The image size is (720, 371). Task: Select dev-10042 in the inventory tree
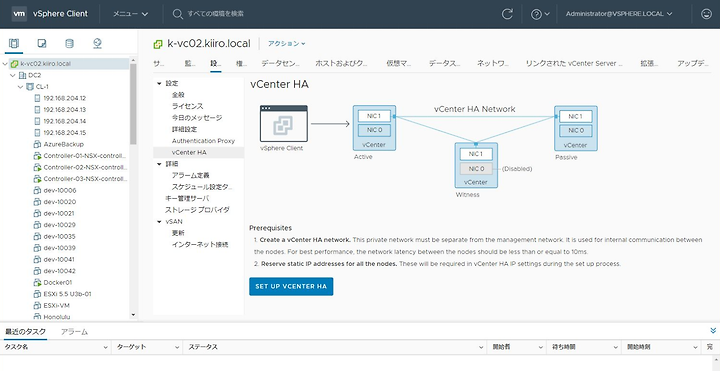[60, 271]
